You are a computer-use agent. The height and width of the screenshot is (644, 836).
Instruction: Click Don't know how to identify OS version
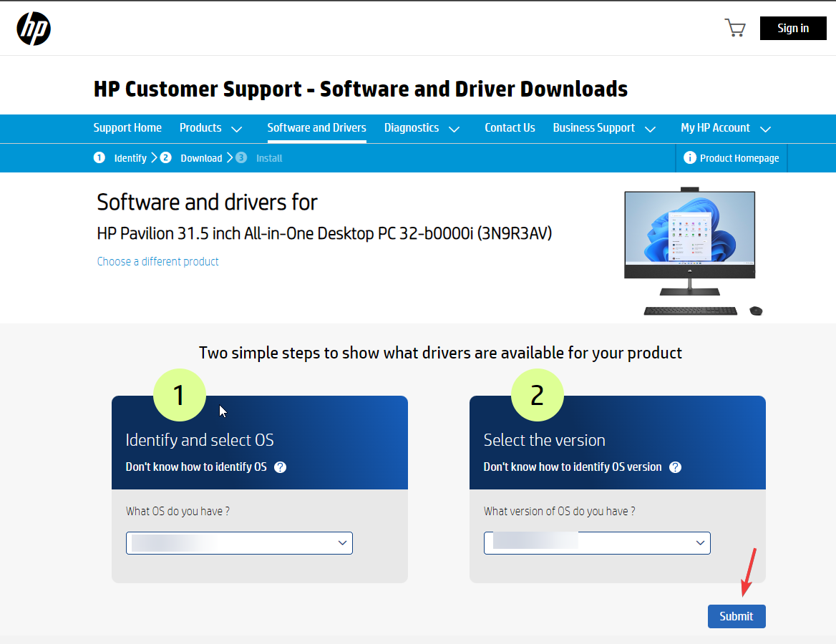click(573, 467)
